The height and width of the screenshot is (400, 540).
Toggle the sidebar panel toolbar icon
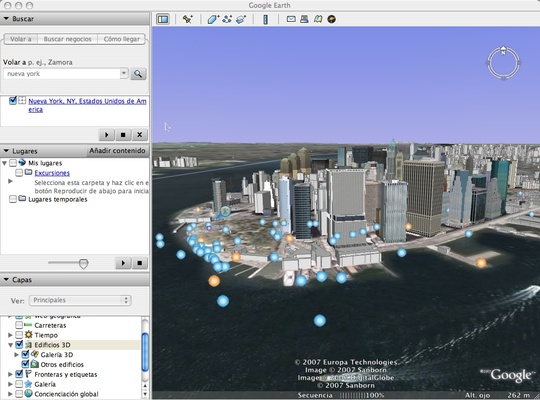(x=163, y=19)
